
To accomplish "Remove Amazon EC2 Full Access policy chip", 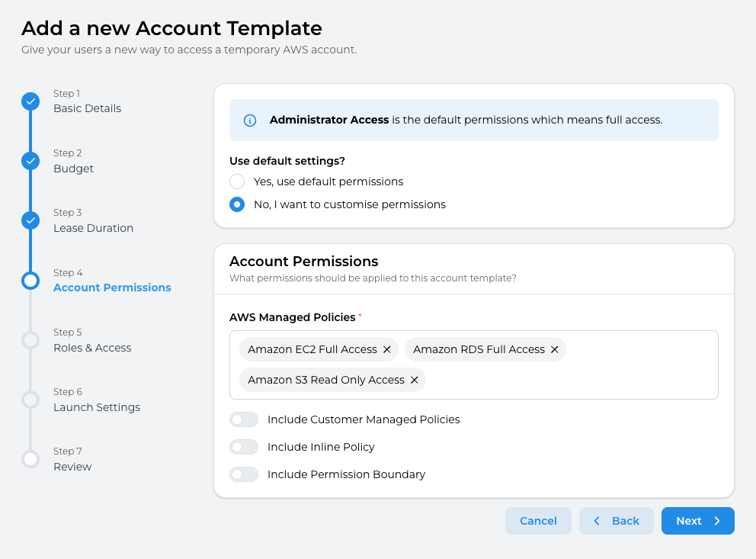I will coord(386,349).
